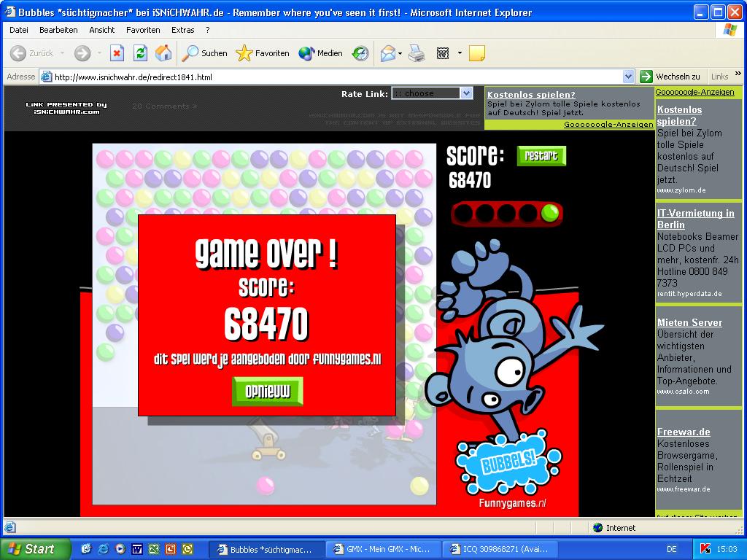Click the iSNiCHWAHR.com link presented logo
Image resolution: width=747 pixels, height=560 pixels.
[66, 108]
